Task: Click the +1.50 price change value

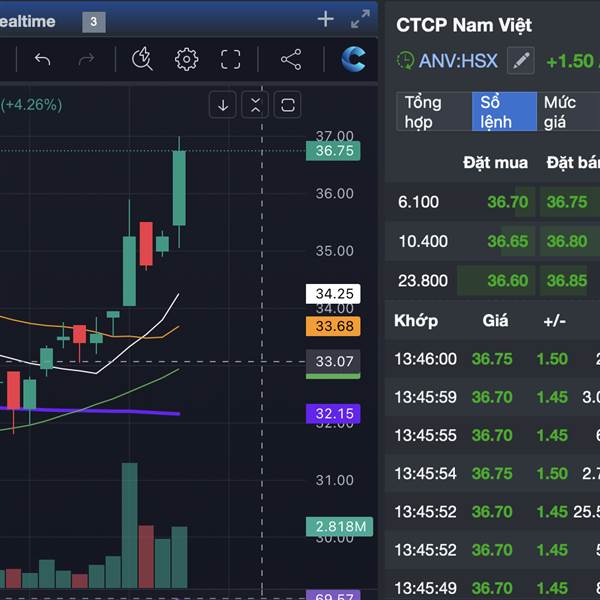Action: (x=570, y=61)
